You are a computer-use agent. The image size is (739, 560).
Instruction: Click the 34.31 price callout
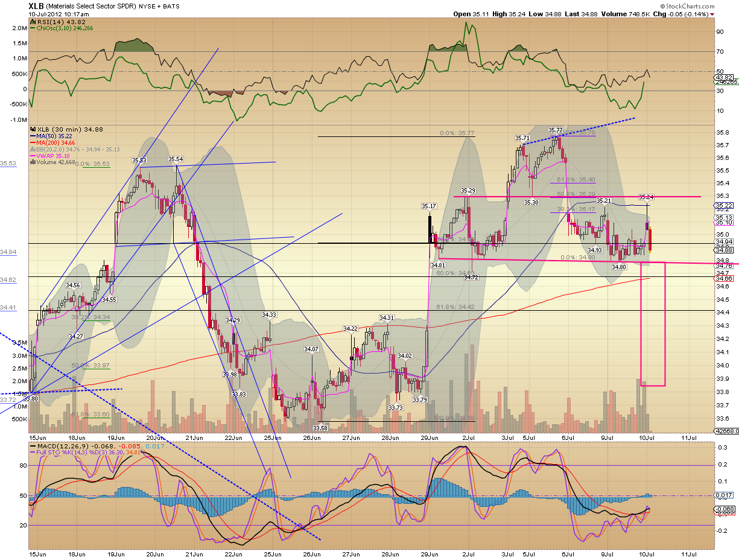coord(387,317)
